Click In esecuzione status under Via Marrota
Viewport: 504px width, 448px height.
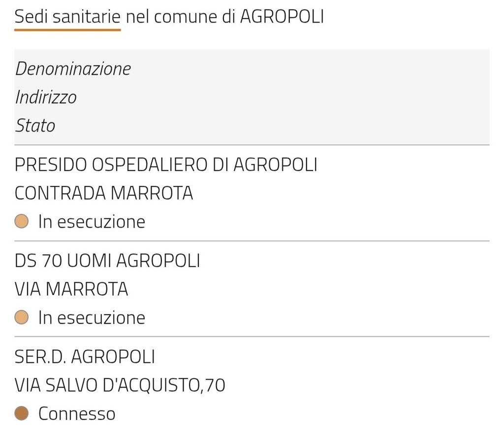(92, 317)
